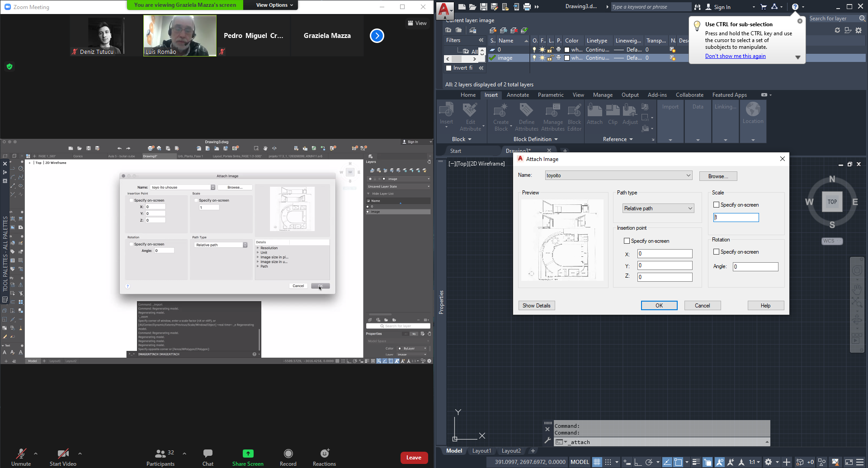Click the Help question mark icon
Viewport: 868px width, 468px height.
[795, 7]
